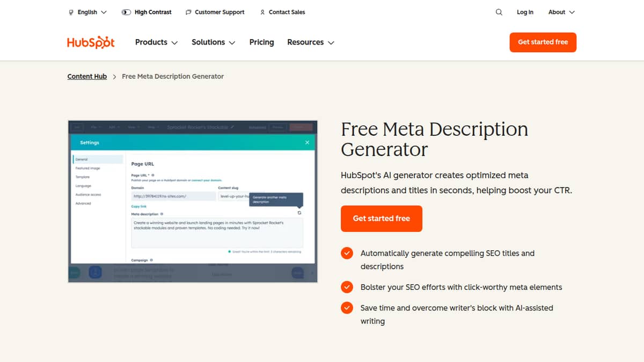Viewport: 644px width, 362px height.
Task: Expand the About dropdown
Action: pyautogui.click(x=561, y=12)
